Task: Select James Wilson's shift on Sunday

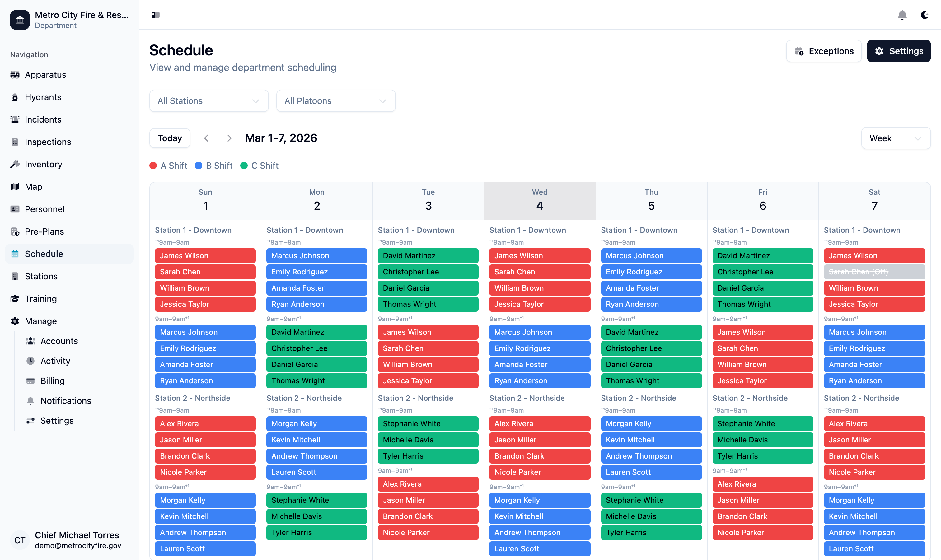Action: (205, 255)
